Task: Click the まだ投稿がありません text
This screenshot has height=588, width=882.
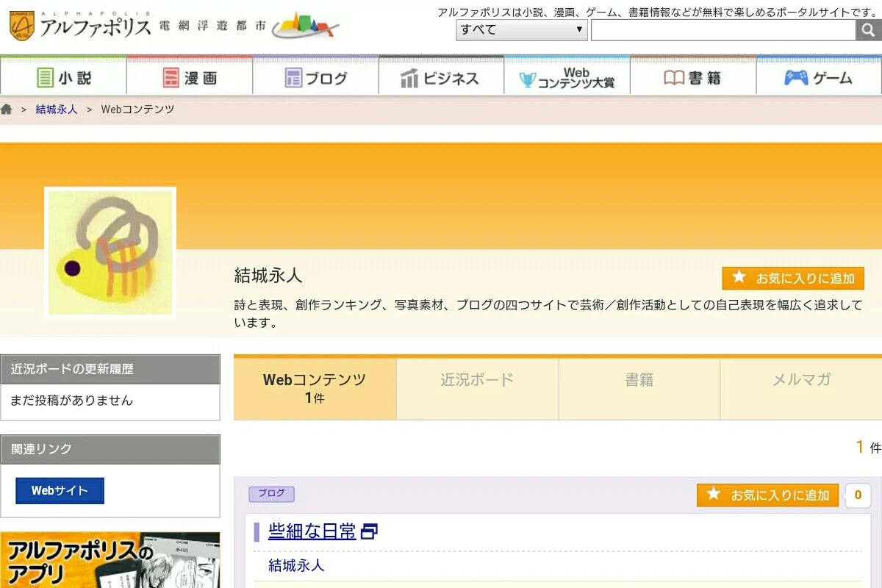Action: pyautogui.click(x=71, y=401)
